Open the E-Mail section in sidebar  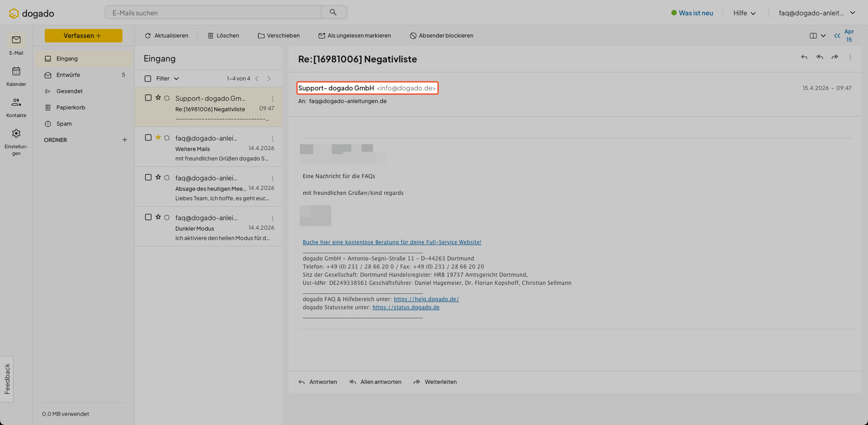pyautogui.click(x=16, y=45)
